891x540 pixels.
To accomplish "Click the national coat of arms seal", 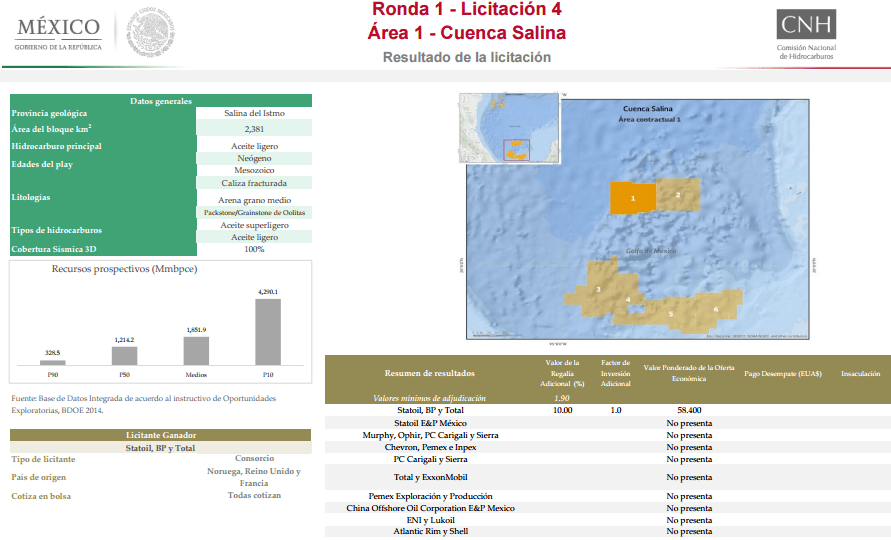I will pos(150,32).
